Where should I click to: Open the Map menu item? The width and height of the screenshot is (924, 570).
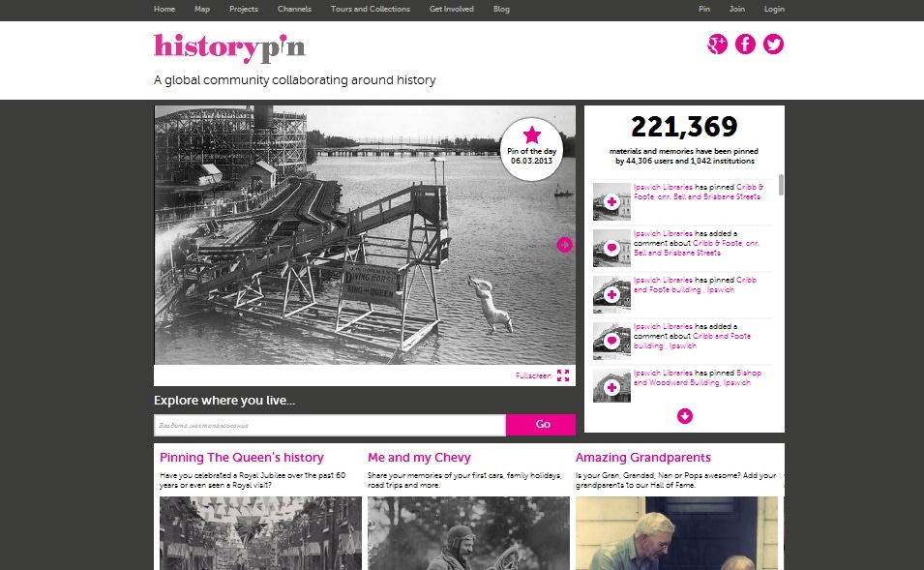pos(202,9)
